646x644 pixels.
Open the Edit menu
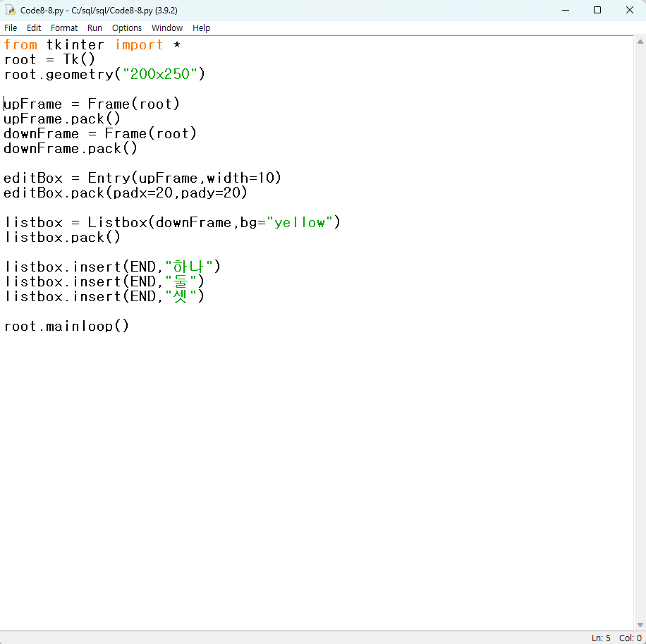(x=33, y=28)
